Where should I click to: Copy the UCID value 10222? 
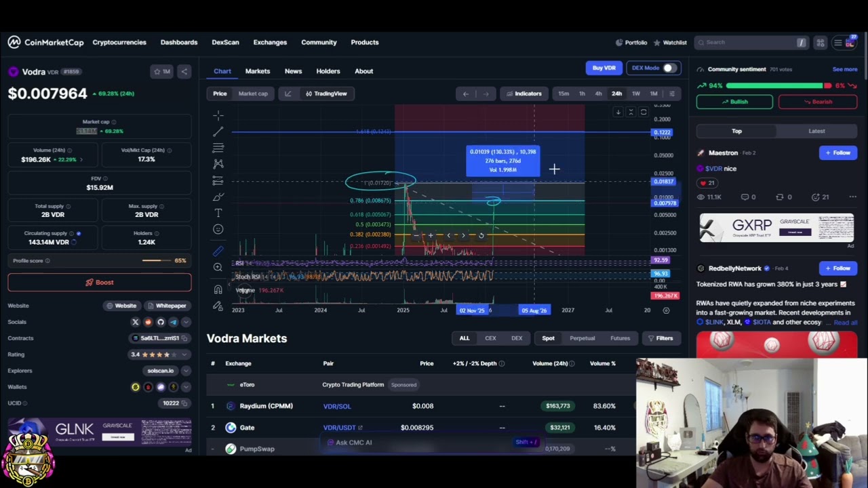186,403
